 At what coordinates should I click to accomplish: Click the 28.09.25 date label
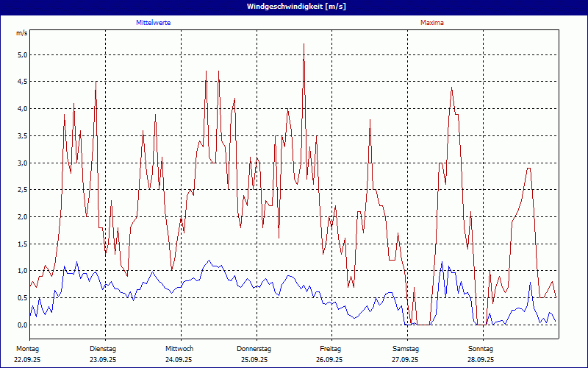[481, 360]
